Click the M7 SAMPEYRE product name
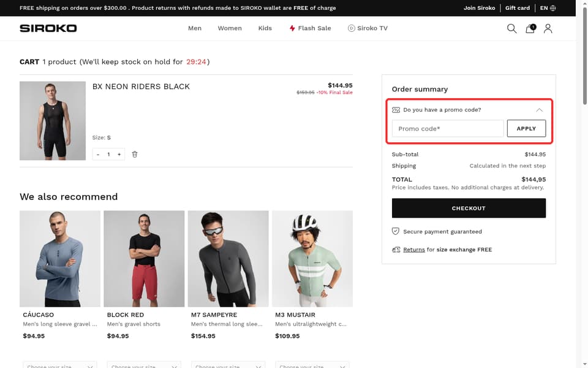 point(214,315)
